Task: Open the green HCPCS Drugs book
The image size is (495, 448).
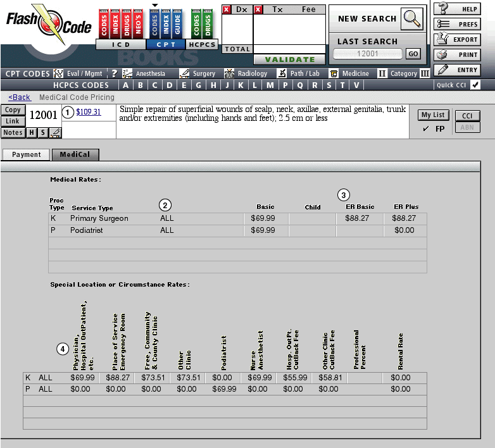Action: pos(208,24)
